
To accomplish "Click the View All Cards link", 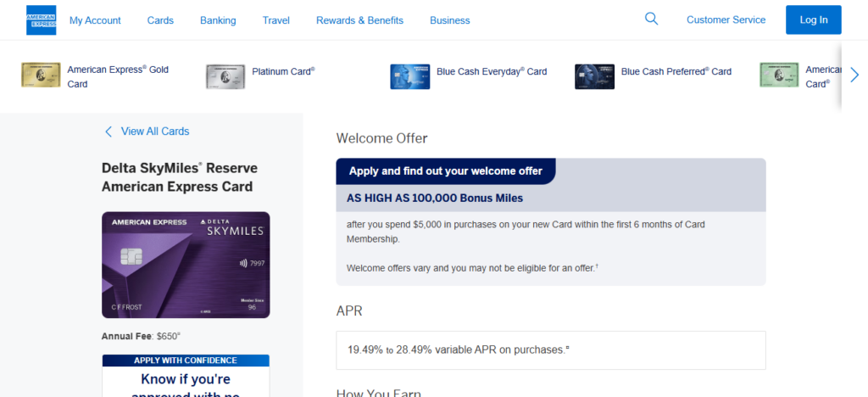I will (155, 131).
